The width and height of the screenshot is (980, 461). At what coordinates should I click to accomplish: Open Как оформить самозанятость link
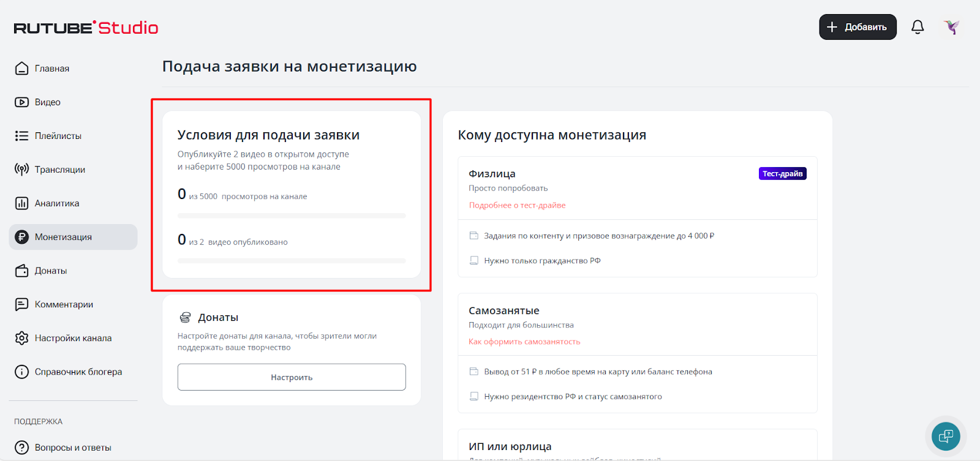click(x=524, y=342)
